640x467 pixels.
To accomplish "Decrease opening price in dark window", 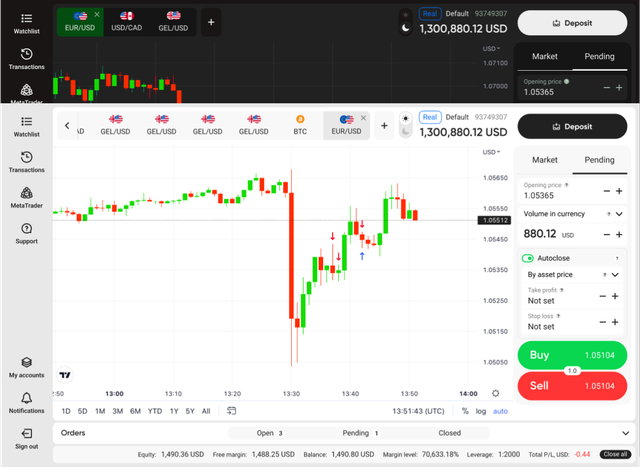I will coord(607,88).
